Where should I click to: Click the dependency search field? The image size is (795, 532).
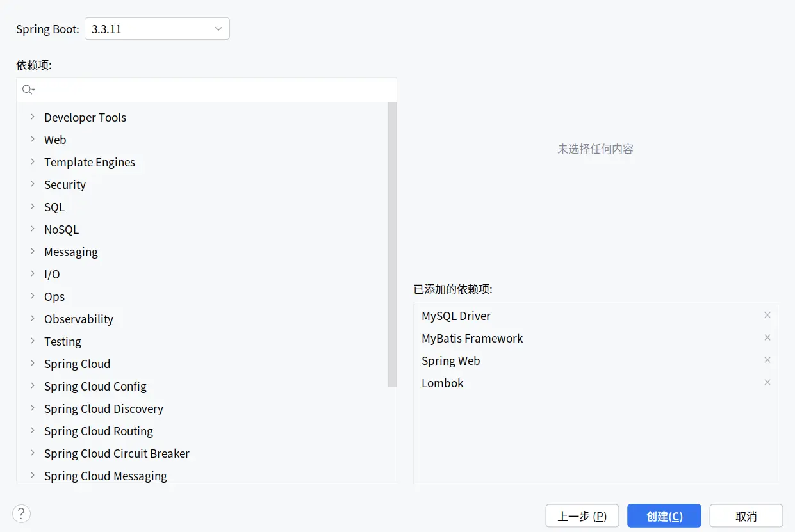206,90
